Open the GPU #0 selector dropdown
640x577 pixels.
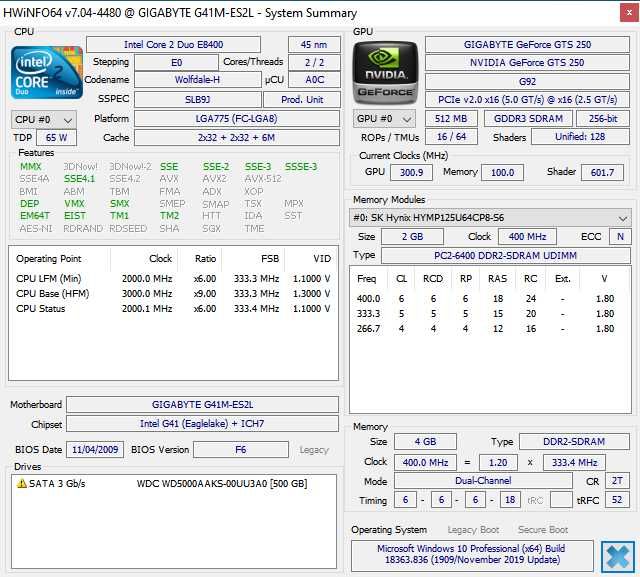coord(384,119)
